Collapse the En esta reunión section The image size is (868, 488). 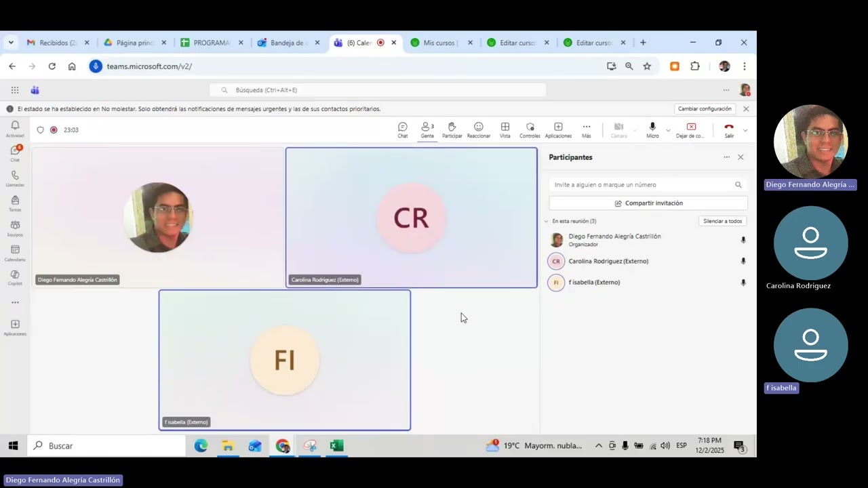(x=547, y=221)
